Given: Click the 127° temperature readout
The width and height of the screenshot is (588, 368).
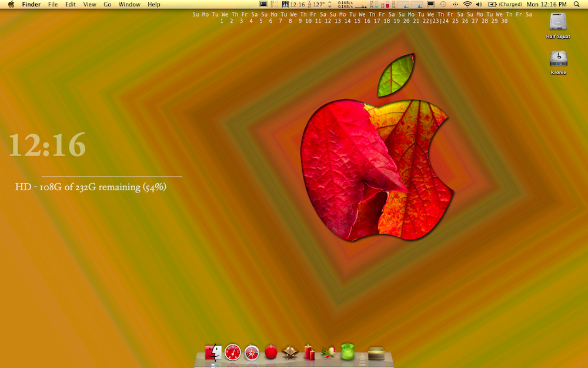Looking at the screenshot, I should pos(319,4).
